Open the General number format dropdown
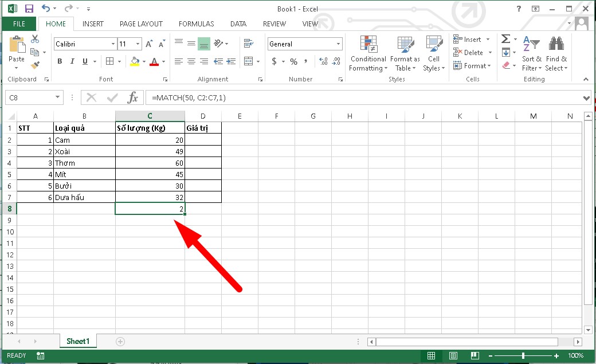The image size is (596, 364). 338,44
